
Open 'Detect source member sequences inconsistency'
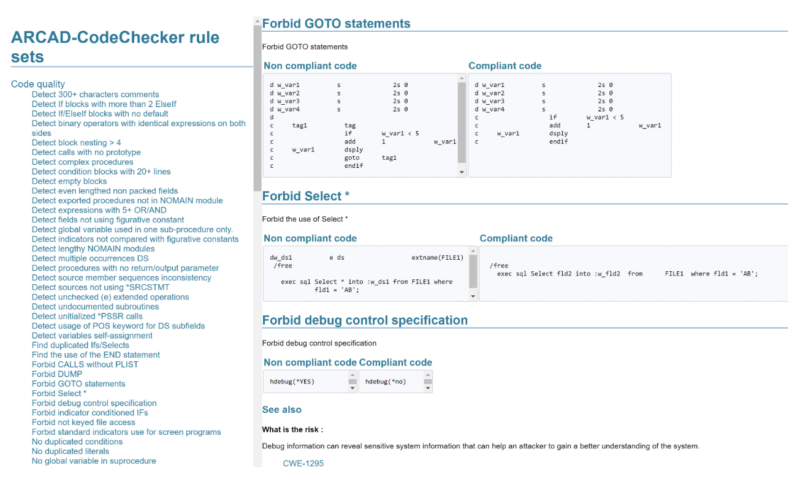(121, 278)
